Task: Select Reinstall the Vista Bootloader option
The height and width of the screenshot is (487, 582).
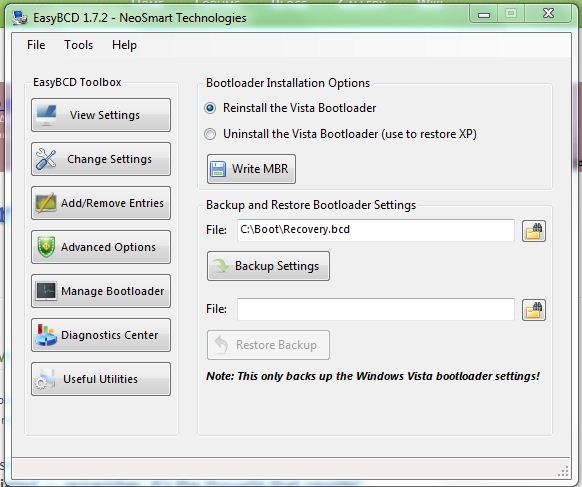Action: pyautogui.click(x=210, y=108)
